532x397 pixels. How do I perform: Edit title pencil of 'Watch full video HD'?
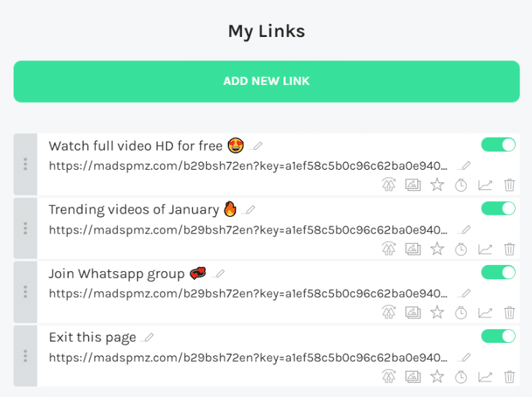pyautogui.click(x=257, y=146)
